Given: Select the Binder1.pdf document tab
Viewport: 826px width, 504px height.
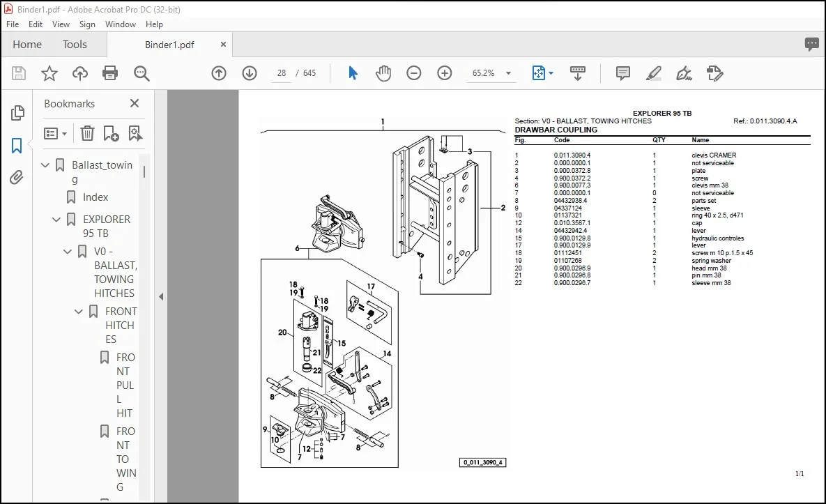Looking at the screenshot, I should [169, 45].
